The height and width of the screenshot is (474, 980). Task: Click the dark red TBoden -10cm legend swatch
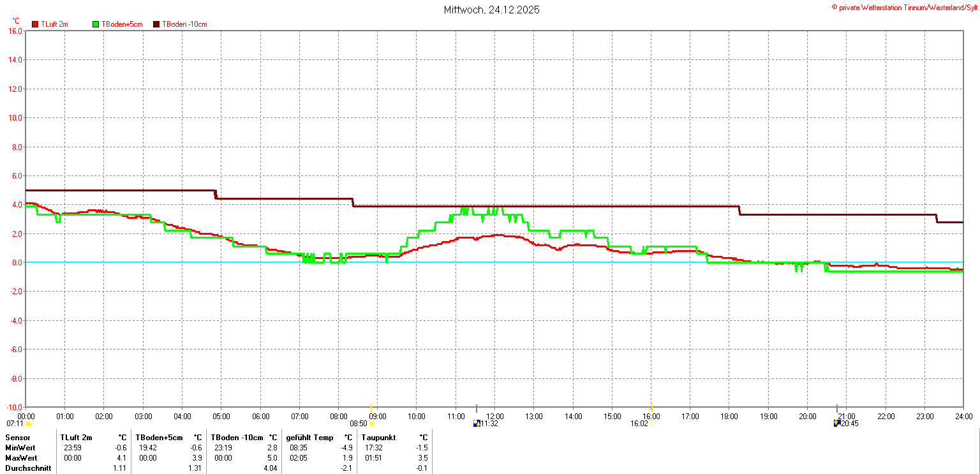156,24
